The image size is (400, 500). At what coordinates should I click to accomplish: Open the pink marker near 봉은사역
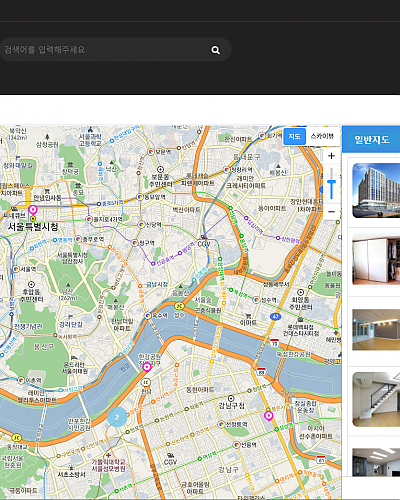click(x=268, y=416)
